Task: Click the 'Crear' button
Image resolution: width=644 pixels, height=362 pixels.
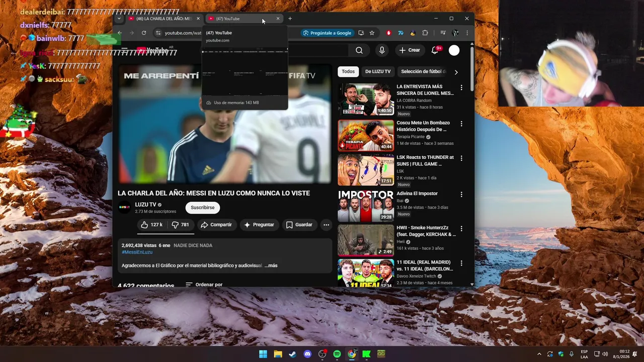Action: tap(410, 50)
